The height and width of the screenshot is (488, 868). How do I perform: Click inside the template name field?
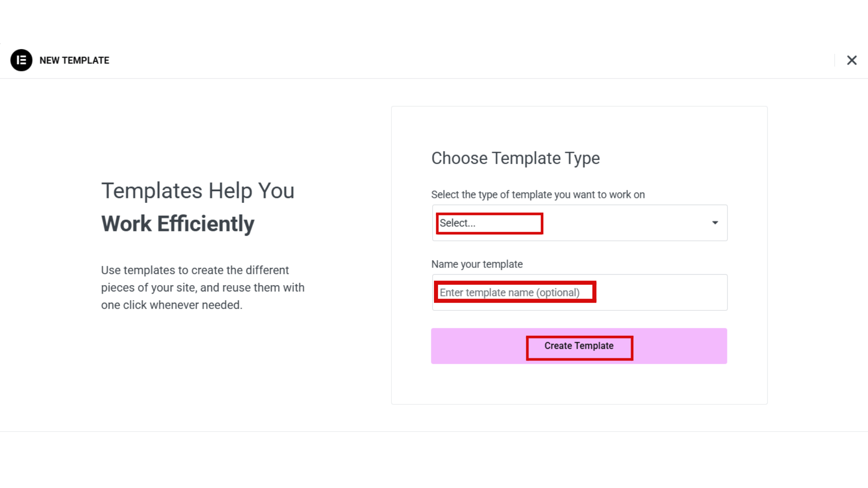point(579,292)
